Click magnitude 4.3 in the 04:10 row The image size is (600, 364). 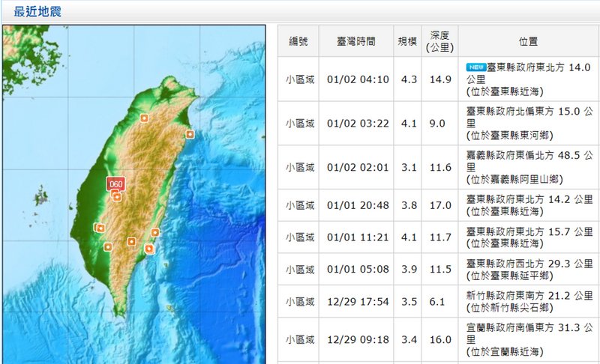[409, 79]
